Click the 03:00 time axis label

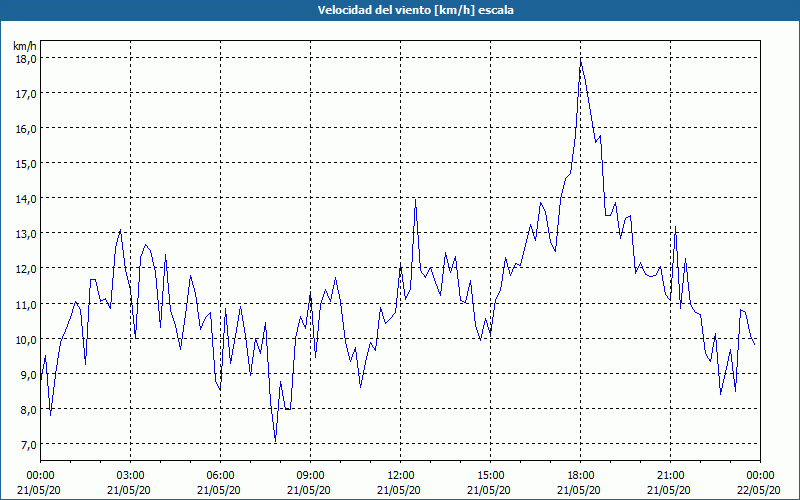pyautogui.click(x=131, y=476)
